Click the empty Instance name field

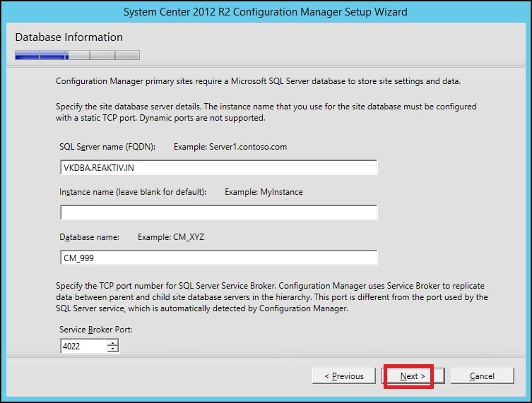pyautogui.click(x=218, y=212)
